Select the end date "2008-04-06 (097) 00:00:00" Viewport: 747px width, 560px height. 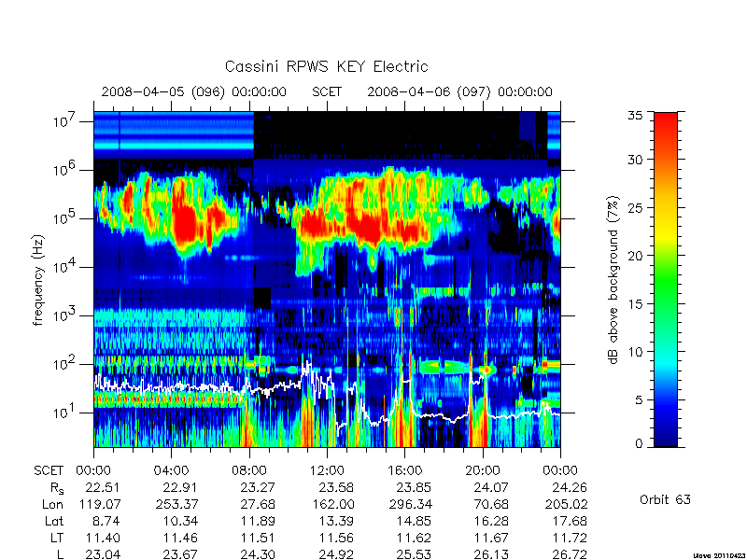(459, 91)
